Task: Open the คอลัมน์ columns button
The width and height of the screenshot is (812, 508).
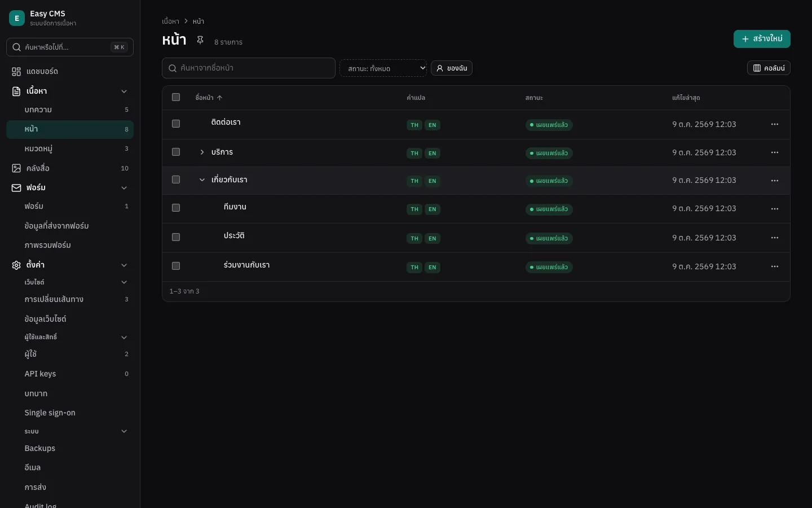Action: 769,68
